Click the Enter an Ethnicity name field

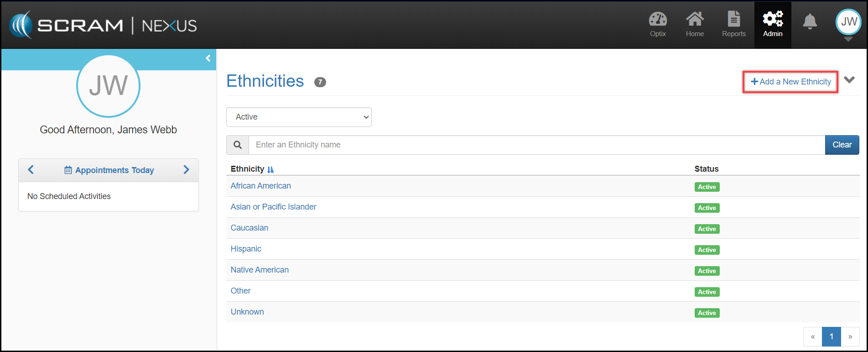[536, 145]
